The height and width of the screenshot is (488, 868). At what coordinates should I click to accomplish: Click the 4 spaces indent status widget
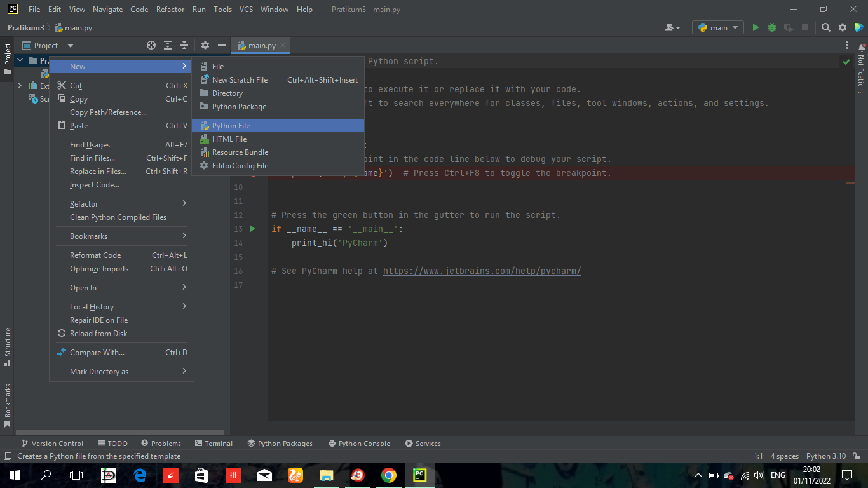click(784, 456)
